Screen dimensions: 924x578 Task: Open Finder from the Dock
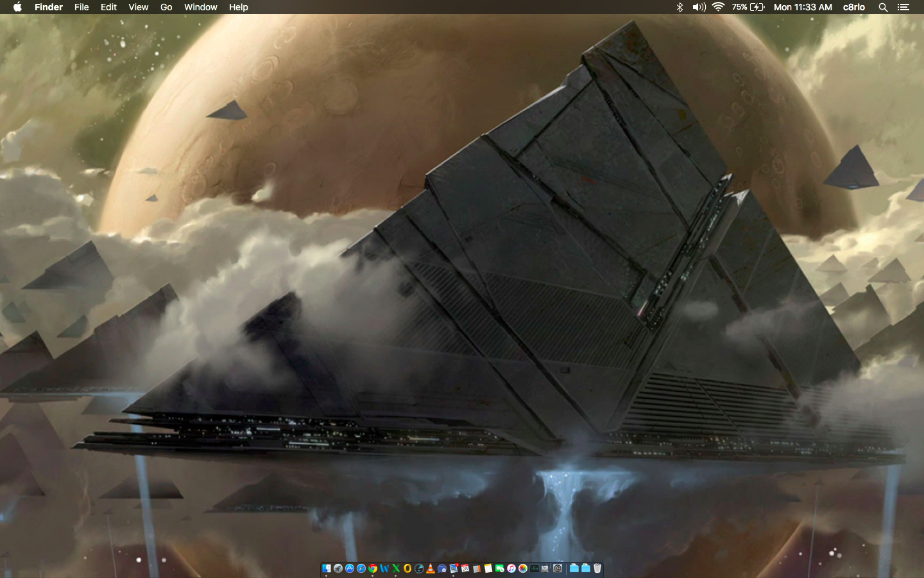tap(327, 568)
